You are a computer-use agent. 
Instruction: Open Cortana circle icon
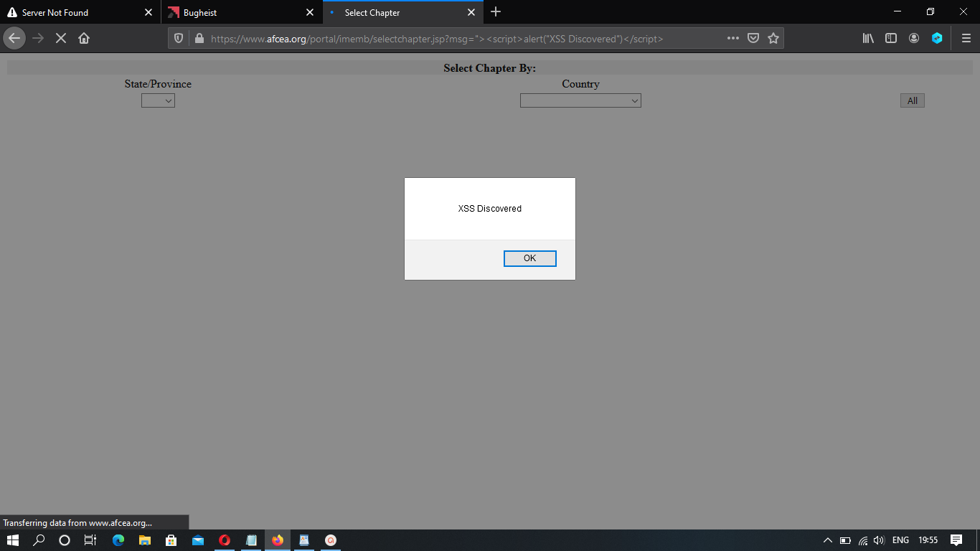point(65,540)
